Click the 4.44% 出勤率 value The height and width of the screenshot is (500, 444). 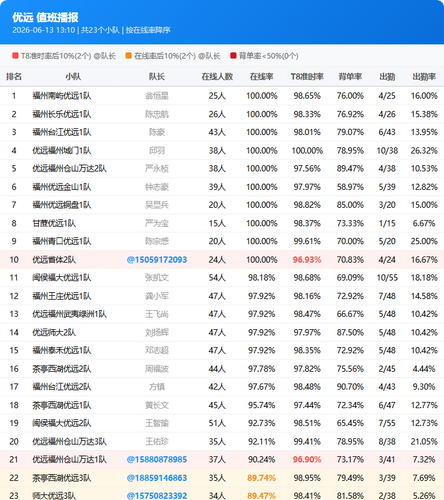coord(424,369)
